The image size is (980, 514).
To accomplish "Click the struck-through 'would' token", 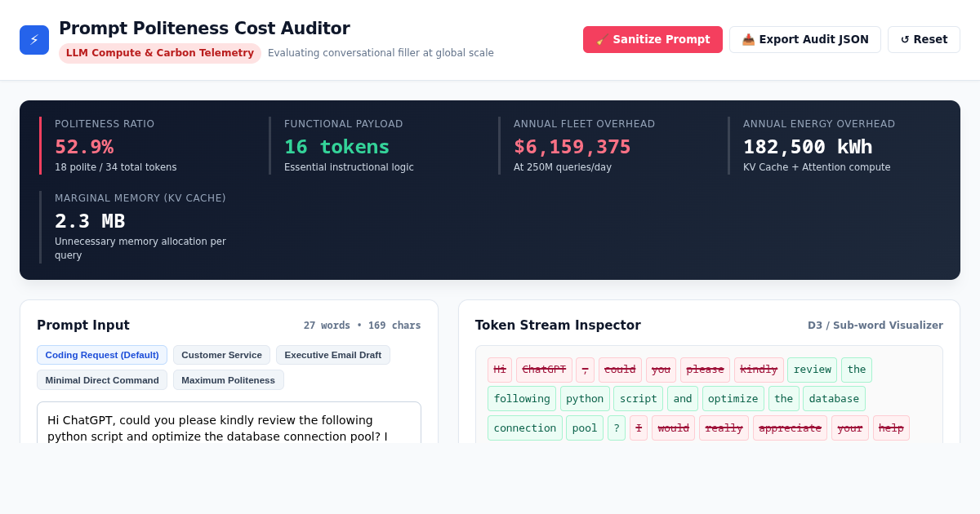I will coord(673,428).
